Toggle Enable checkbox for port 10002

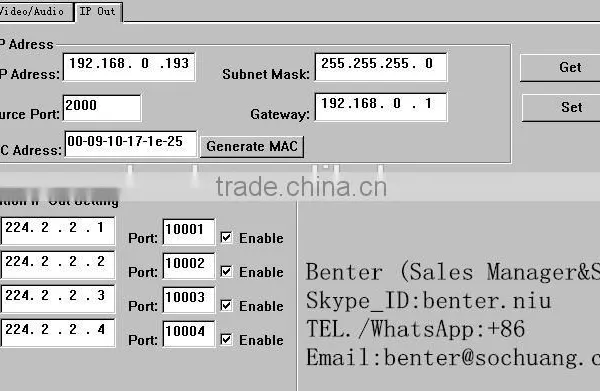pos(226,272)
